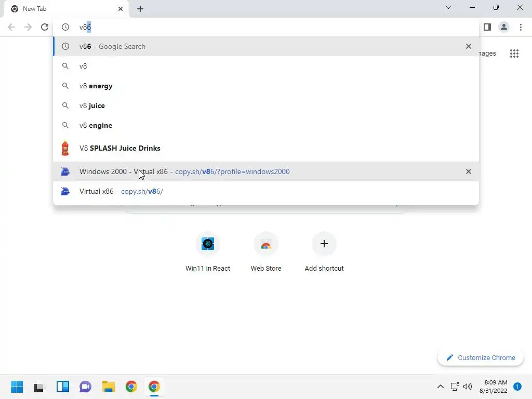
Task: Remove the Windows 2000 suggestion
Action: pyautogui.click(x=469, y=171)
